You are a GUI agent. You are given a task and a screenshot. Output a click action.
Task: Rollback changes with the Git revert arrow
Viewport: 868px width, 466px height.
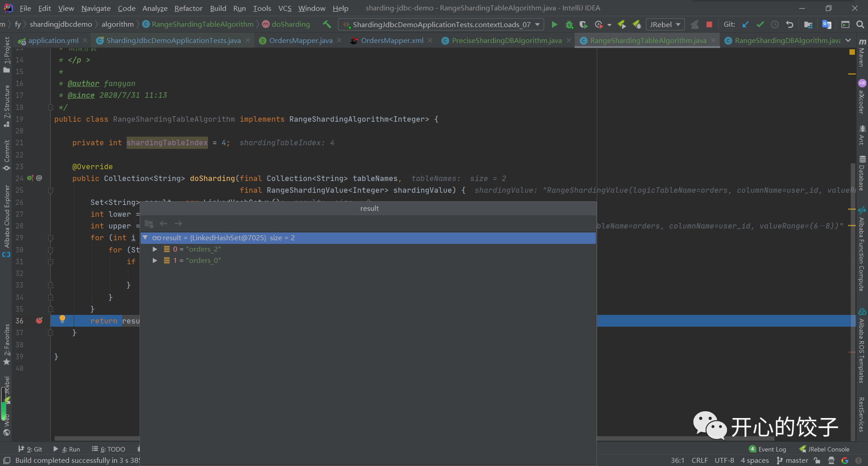click(x=790, y=24)
